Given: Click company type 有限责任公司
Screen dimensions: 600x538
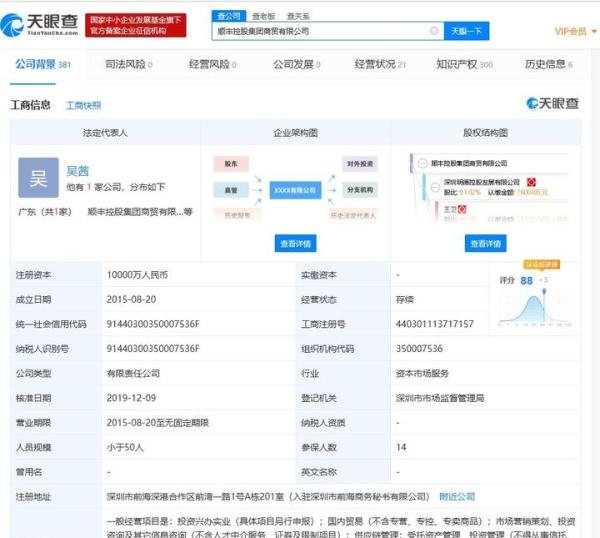Looking at the screenshot, I should [133, 373].
